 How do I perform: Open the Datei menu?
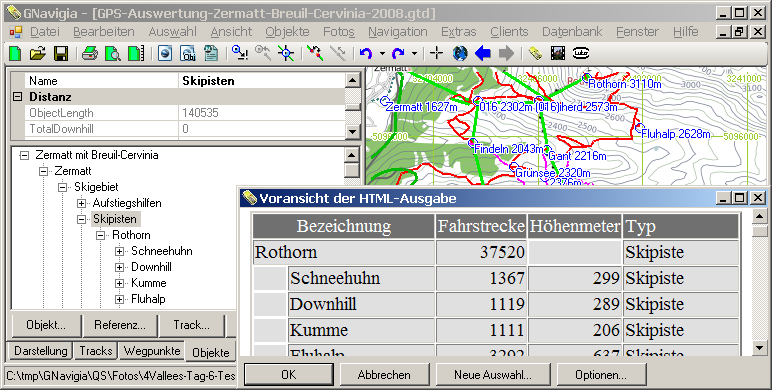(45, 32)
